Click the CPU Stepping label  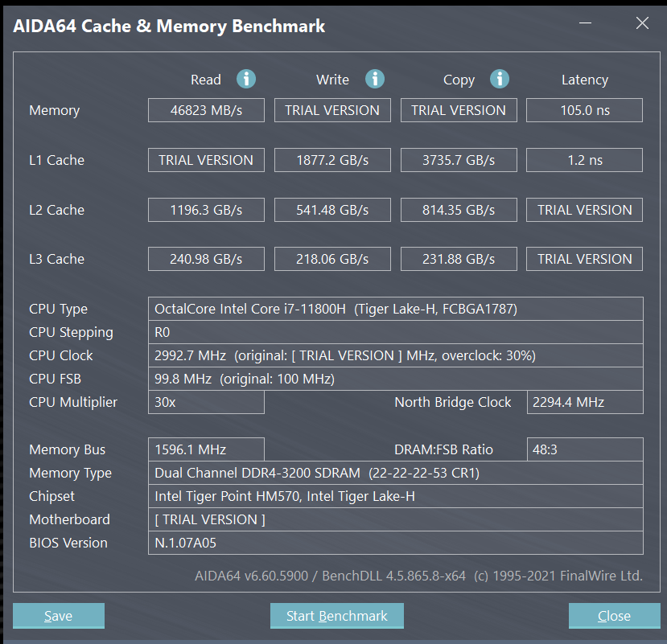(71, 333)
